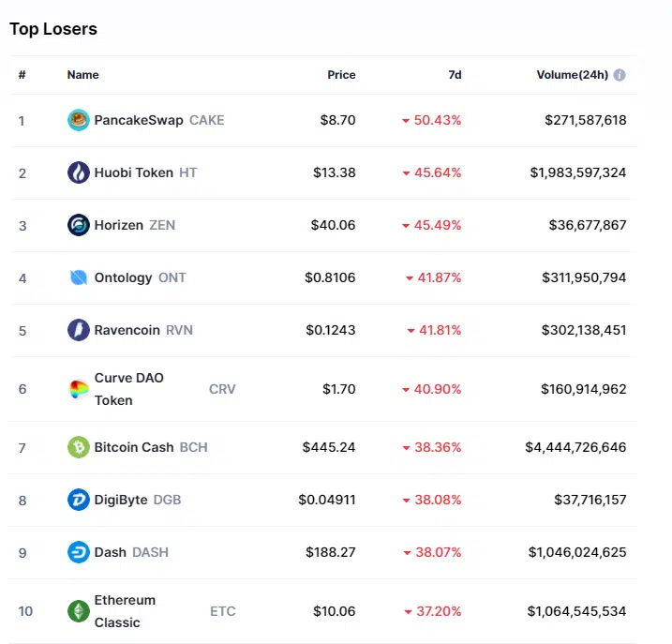
Task: Click the Volume(24h) column header
Action: point(572,75)
